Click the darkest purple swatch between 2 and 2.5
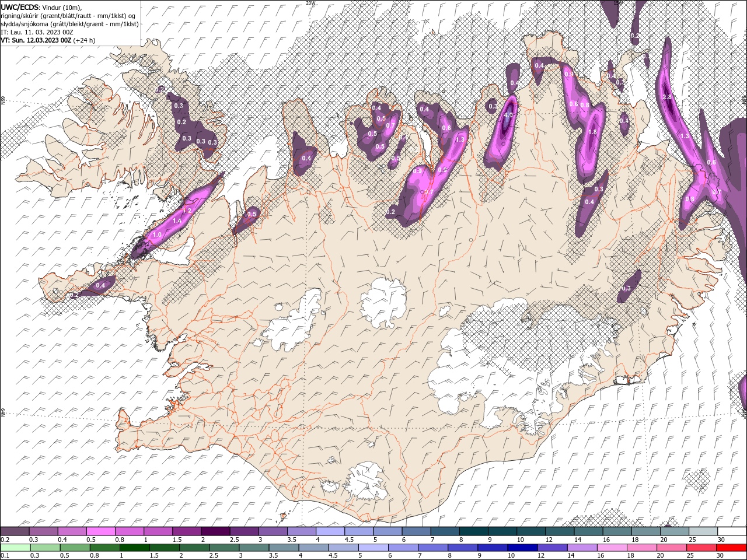Viewport: 747px width, 560px height. (x=215, y=531)
